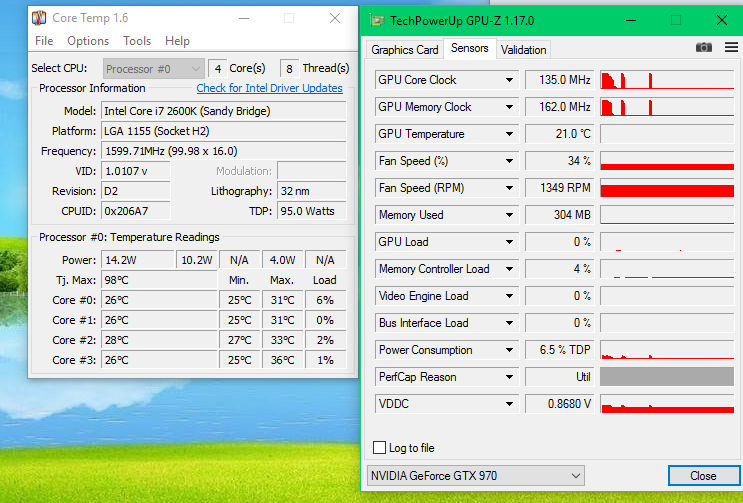Select the Sensors tab in GPU-Z
Image resolution: width=743 pixels, height=503 pixels.
[x=470, y=48]
